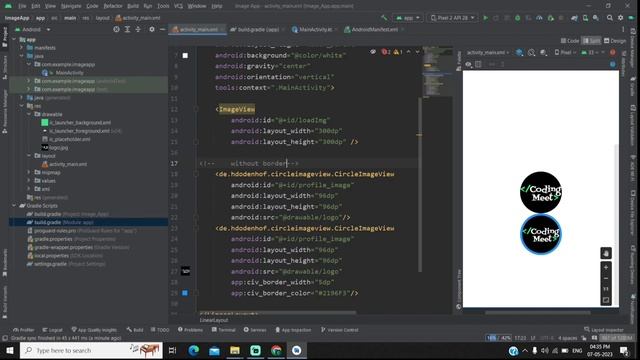Expand the values folder
The image size is (640, 360).
tap(29, 180)
